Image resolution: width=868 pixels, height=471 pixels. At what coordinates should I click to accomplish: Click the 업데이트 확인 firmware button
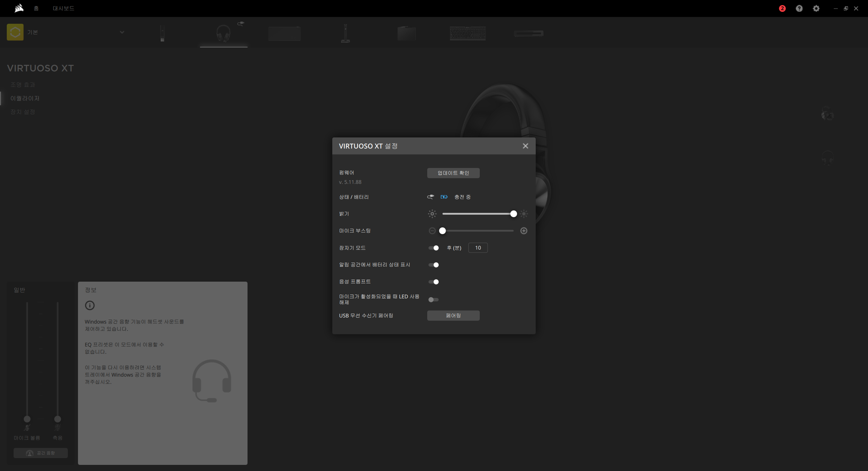pos(453,173)
